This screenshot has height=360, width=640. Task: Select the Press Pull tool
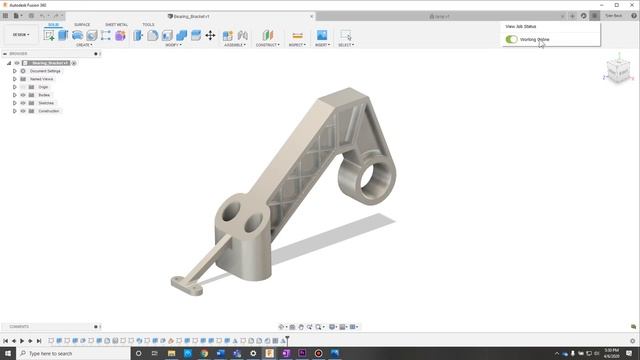click(138, 36)
